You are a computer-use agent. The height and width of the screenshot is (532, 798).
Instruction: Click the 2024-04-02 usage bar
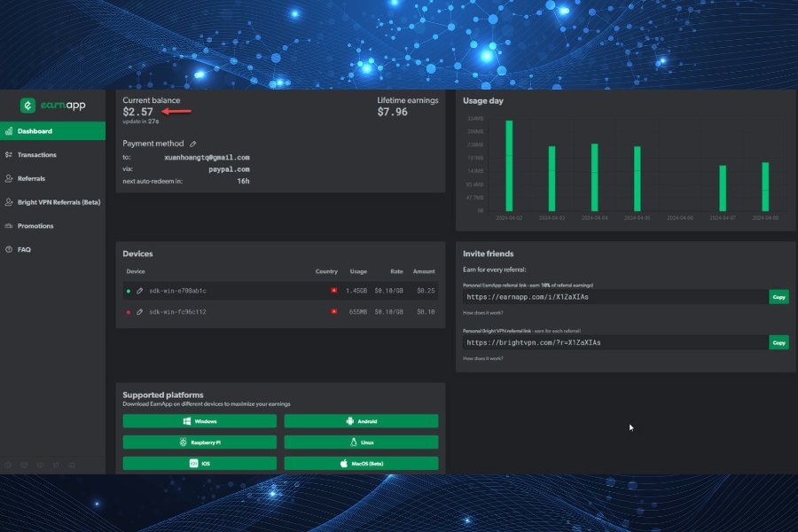509,166
